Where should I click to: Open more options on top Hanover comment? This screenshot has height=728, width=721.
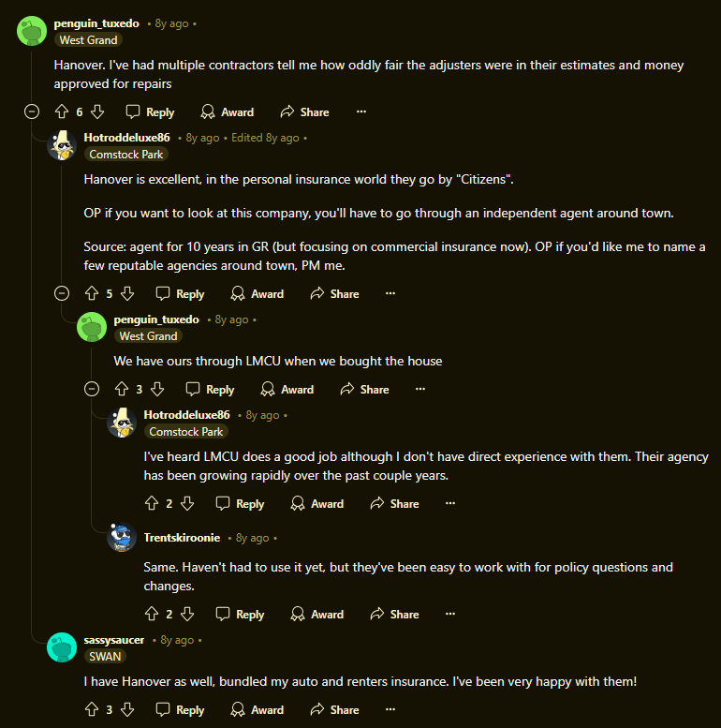point(361,111)
